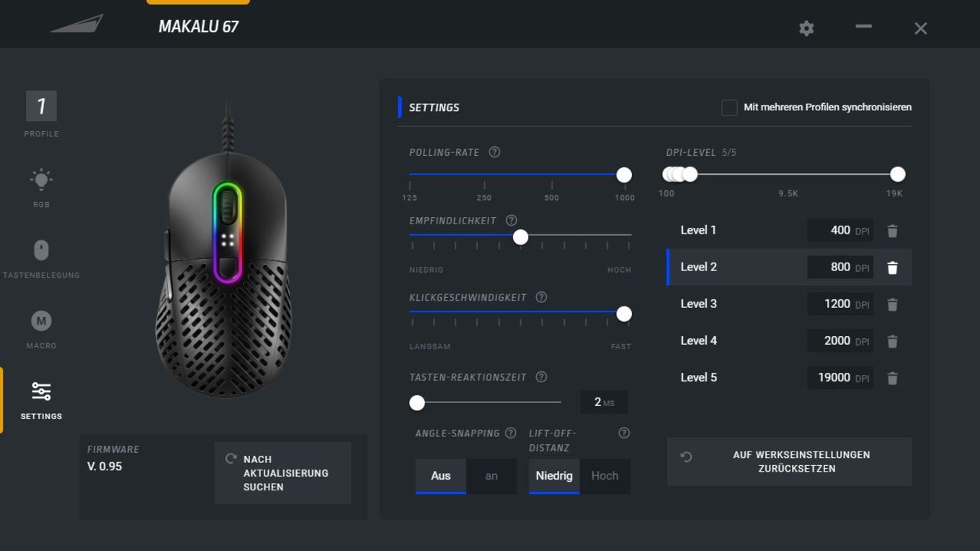Set Angle-Snapping to Aus
980x551 pixels.
(441, 476)
